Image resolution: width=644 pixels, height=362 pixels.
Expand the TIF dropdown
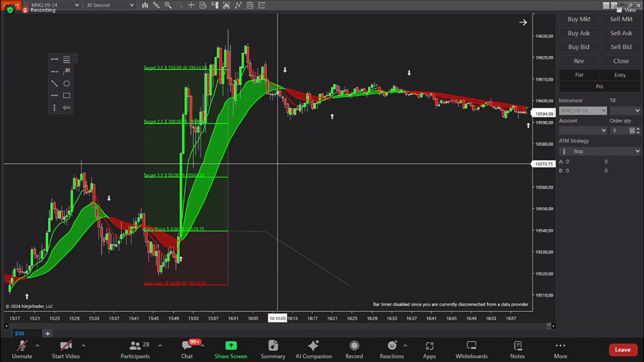coord(625,110)
